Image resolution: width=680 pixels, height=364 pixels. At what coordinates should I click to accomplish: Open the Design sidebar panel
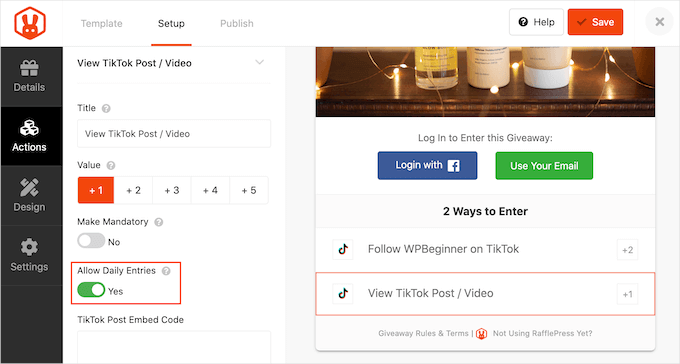tap(29, 195)
